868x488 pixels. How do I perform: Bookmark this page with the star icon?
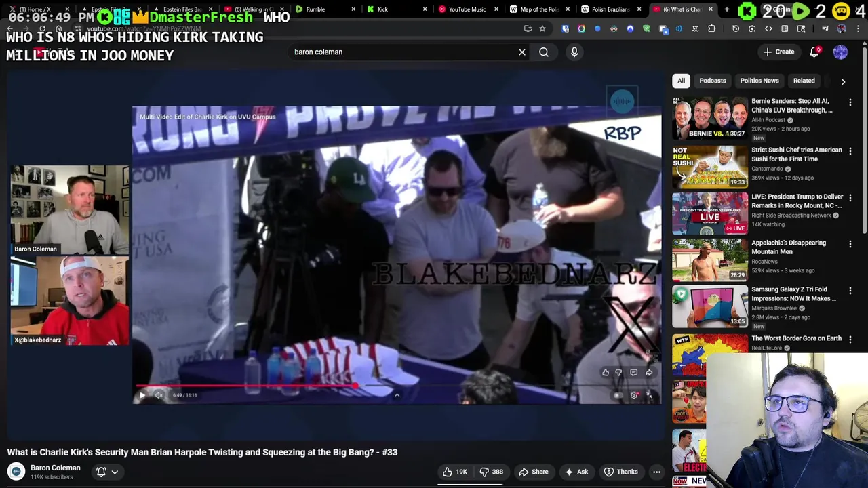542,28
